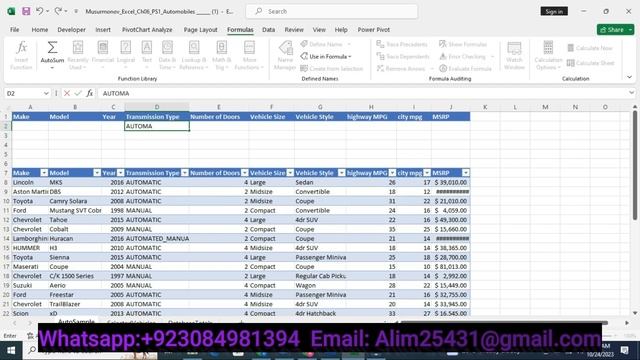
Task: Open Recently Used functions
Action: pos(78,55)
